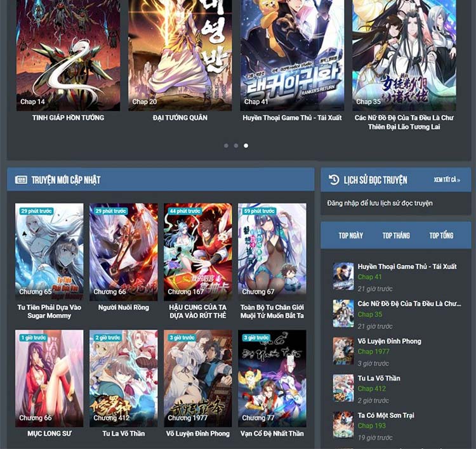This screenshot has height=449, width=476.
Task: Click the newspaper icon beside Truyện Mới Cập Nhật
Action: tap(21, 180)
